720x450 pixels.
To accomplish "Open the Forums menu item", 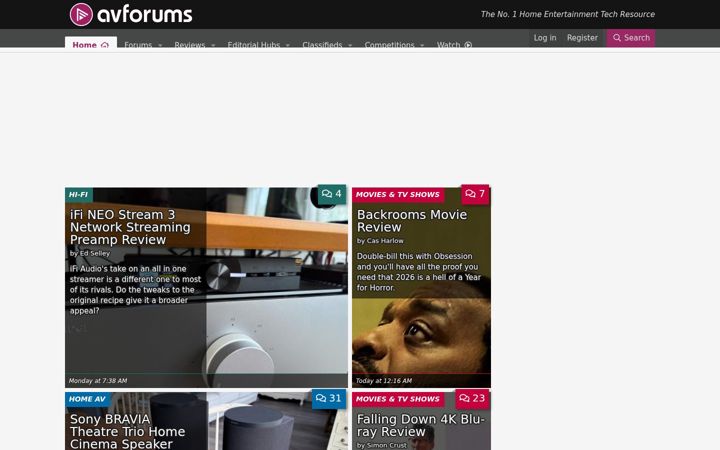I will click(138, 45).
